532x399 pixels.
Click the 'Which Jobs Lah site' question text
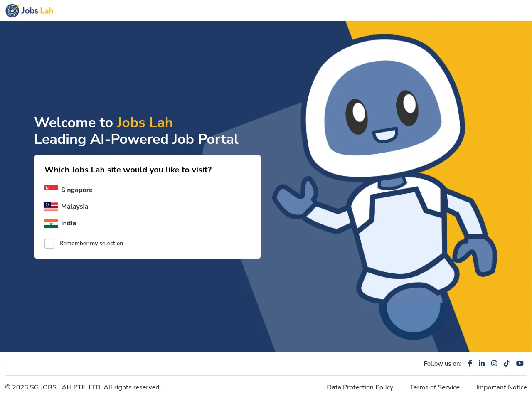(128, 170)
